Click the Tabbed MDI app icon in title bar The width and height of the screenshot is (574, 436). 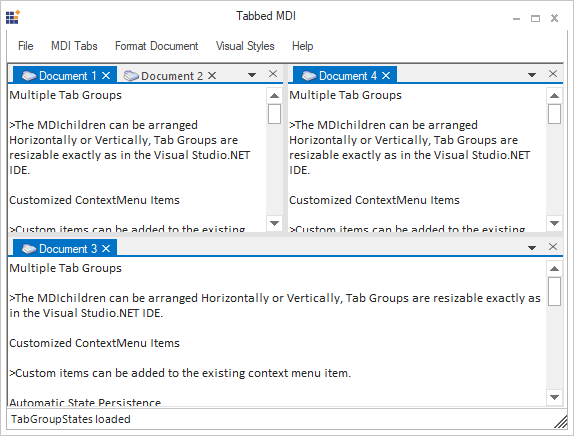13,17
